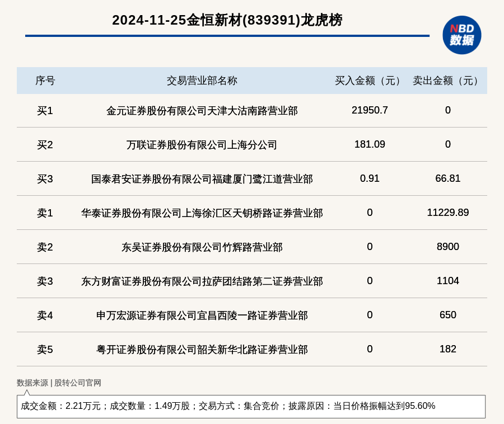Select the 卖2 row label
The height and width of the screenshot is (424, 504).
point(45,247)
